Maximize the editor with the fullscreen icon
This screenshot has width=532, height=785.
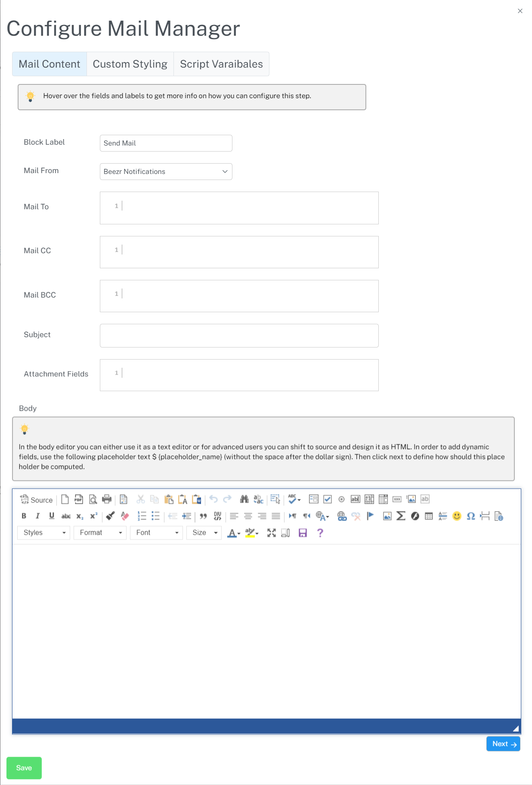click(x=271, y=533)
